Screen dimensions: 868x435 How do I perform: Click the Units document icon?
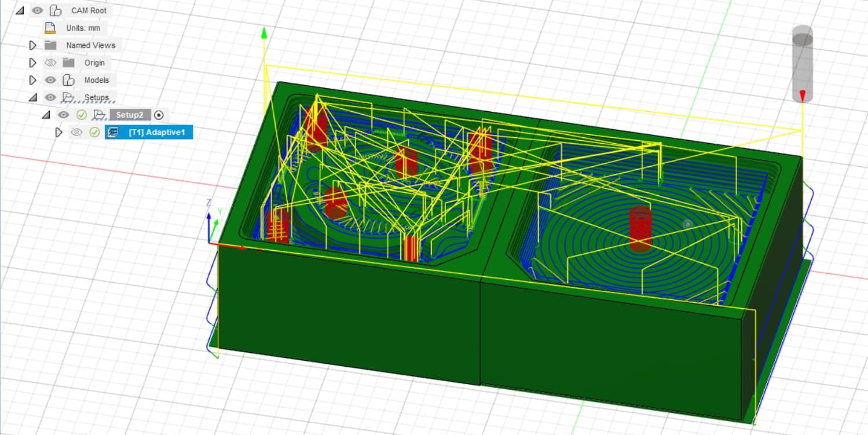click(x=50, y=28)
